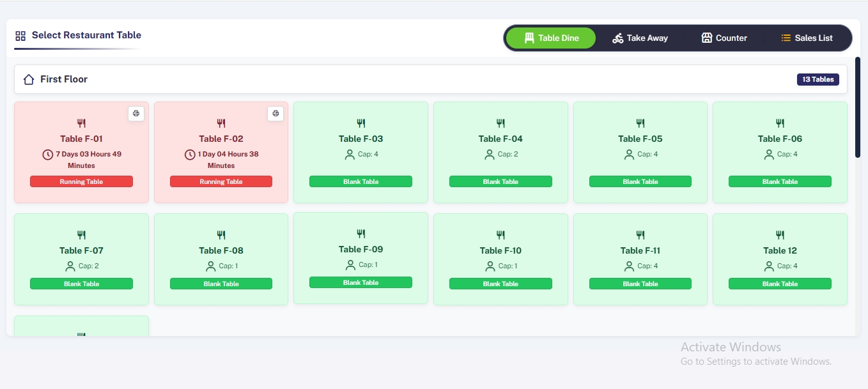The height and width of the screenshot is (389, 868).
Task: Click fork-knife icon on Table F-03
Action: (361, 123)
